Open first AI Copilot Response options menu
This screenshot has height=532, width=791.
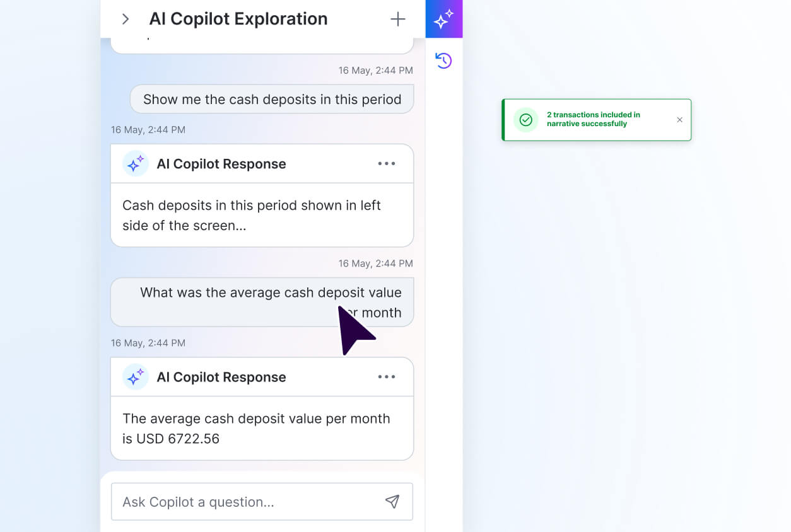point(386,164)
